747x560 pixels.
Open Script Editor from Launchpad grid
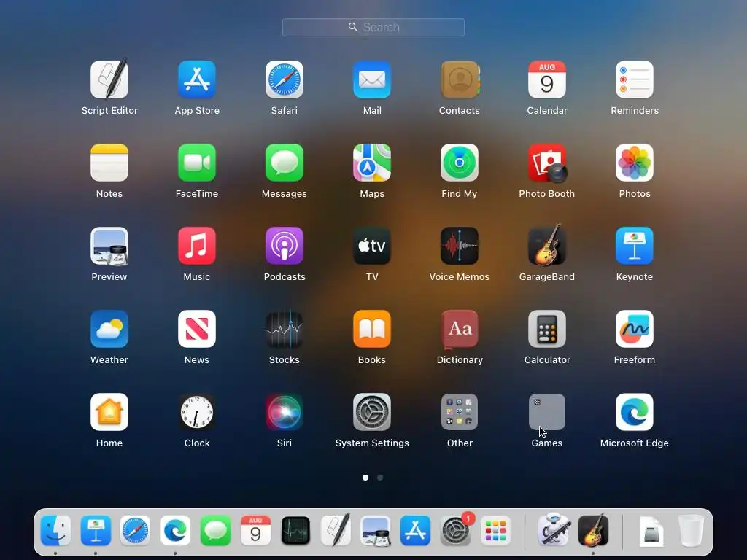(109, 79)
